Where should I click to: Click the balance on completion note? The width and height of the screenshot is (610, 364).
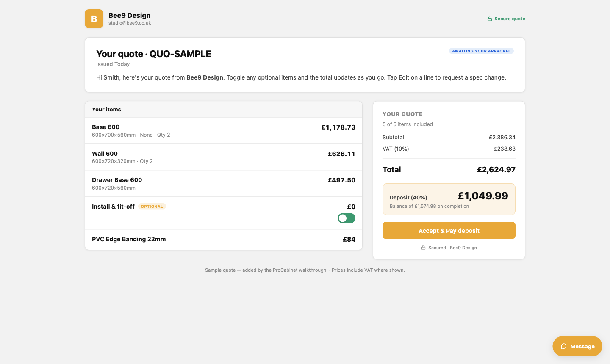click(429, 206)
